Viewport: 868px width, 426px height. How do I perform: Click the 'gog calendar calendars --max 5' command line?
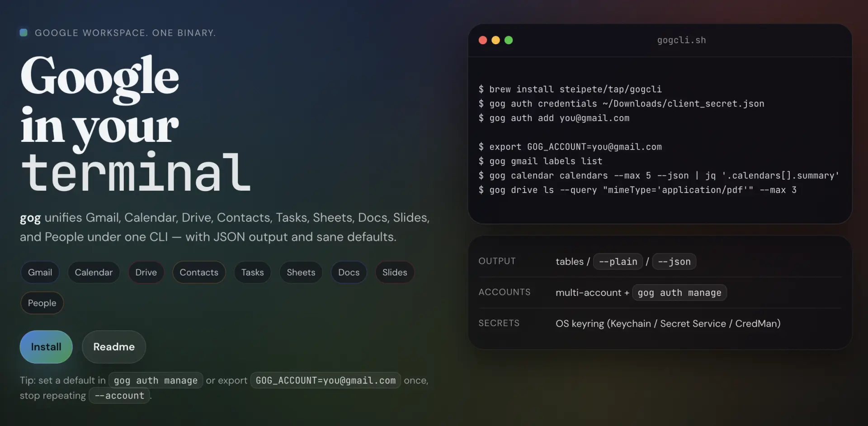pos(659,176)
